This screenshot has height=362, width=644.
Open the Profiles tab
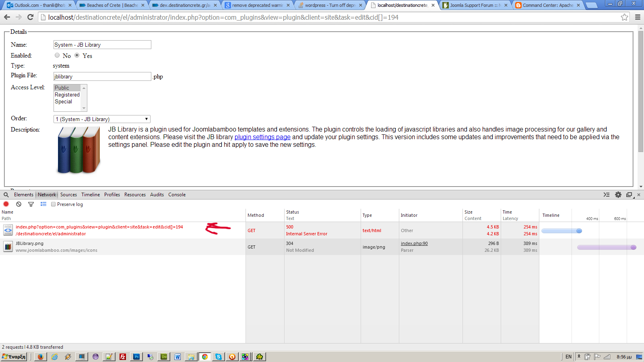click(x=112, y=195)
